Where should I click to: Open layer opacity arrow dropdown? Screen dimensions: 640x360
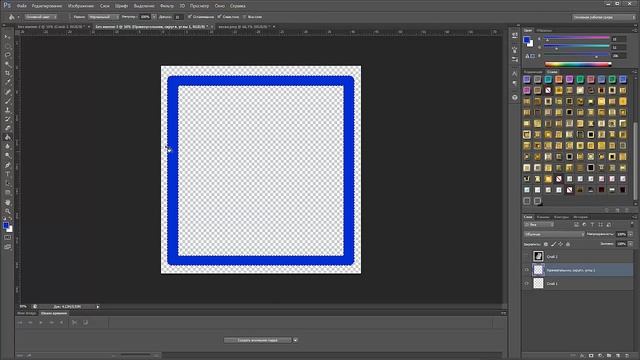pos(631,234)
